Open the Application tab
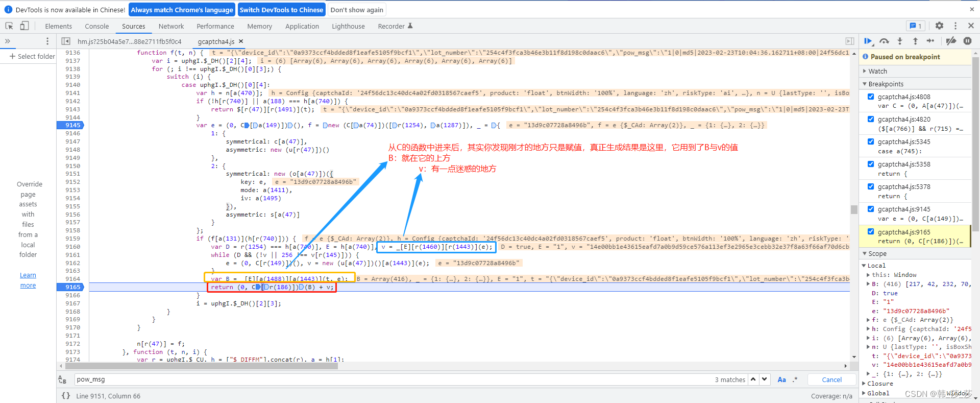This screenshot has width=980, height=403. pos(302,26)
